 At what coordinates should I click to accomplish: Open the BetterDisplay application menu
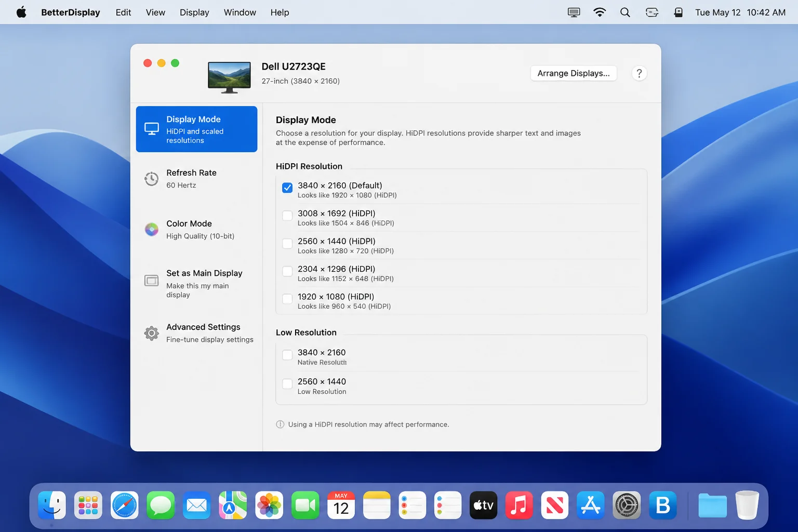pyautogui.click(x=71, y=12)
